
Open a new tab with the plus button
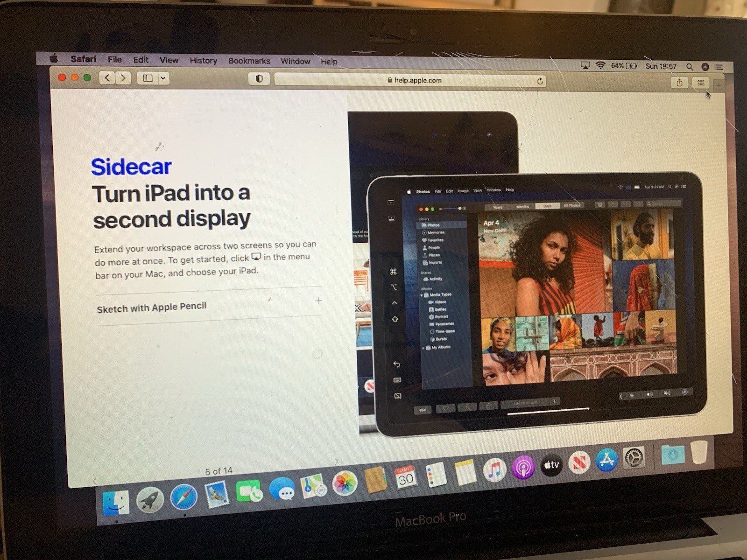(x=719, y=86)
